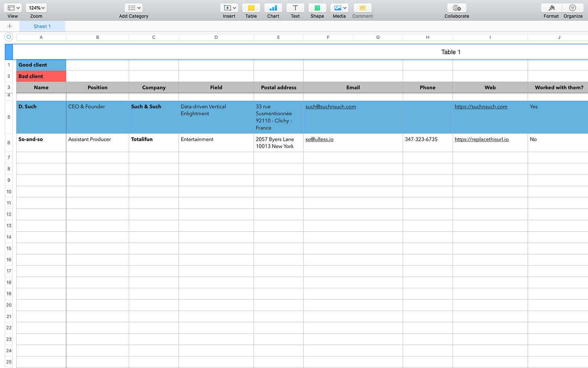Insert a Shape
The image size is (588, 368).
317,8
